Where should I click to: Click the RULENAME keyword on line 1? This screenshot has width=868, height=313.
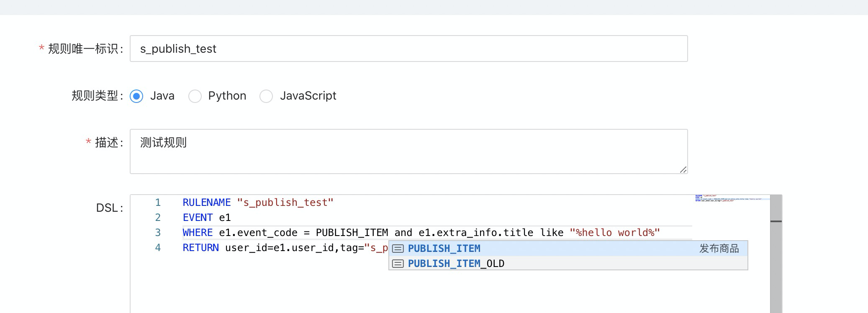207,203
